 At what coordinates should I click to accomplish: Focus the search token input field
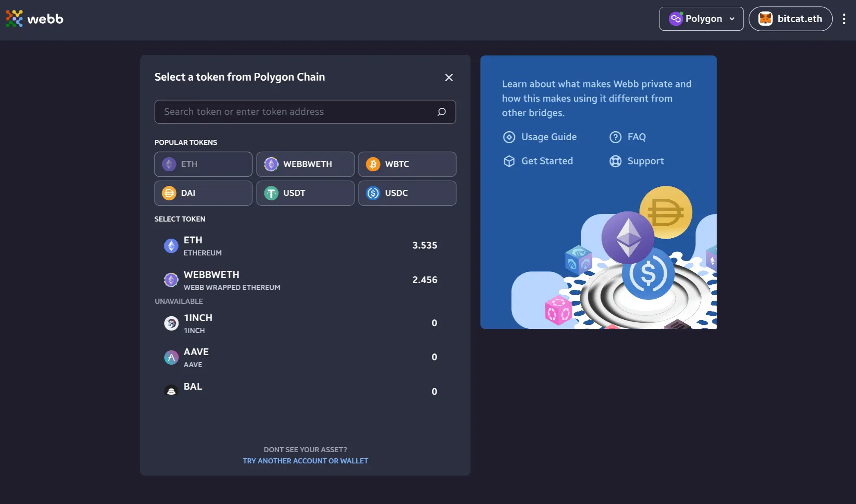(305, 112)
